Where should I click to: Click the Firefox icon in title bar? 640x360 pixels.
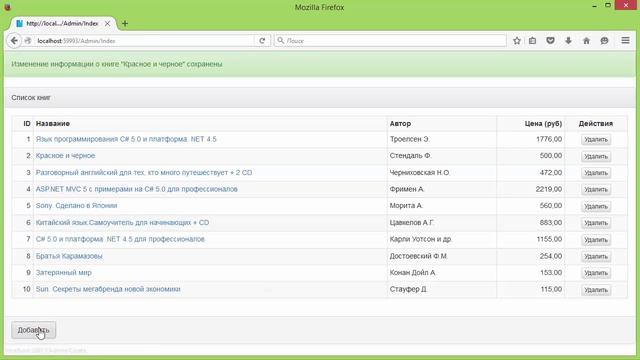pos(7,7)
